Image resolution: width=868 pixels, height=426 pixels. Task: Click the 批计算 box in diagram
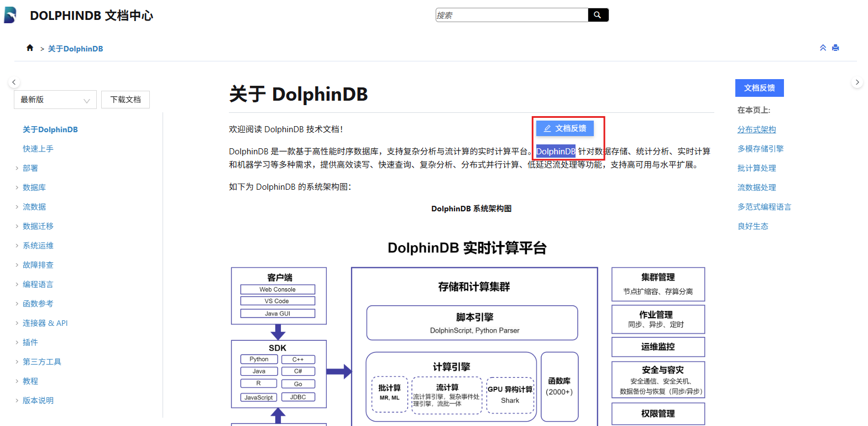(390, 395)
